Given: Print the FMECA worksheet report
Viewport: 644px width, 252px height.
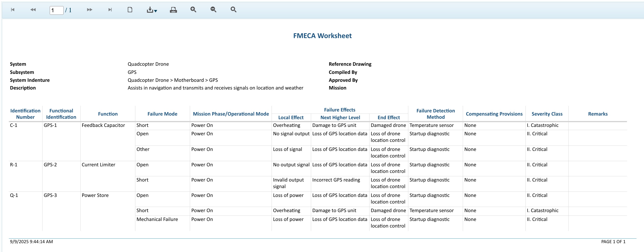Looking at the screenshot, I should click(173, 10).
